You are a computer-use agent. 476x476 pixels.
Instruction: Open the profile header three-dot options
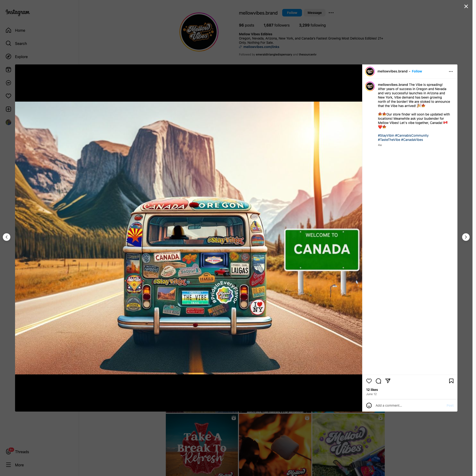coord(331,13)
